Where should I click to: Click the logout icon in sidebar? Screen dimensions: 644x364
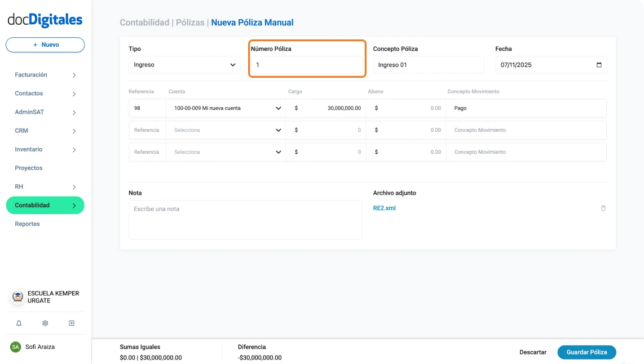tap(72, 323)
